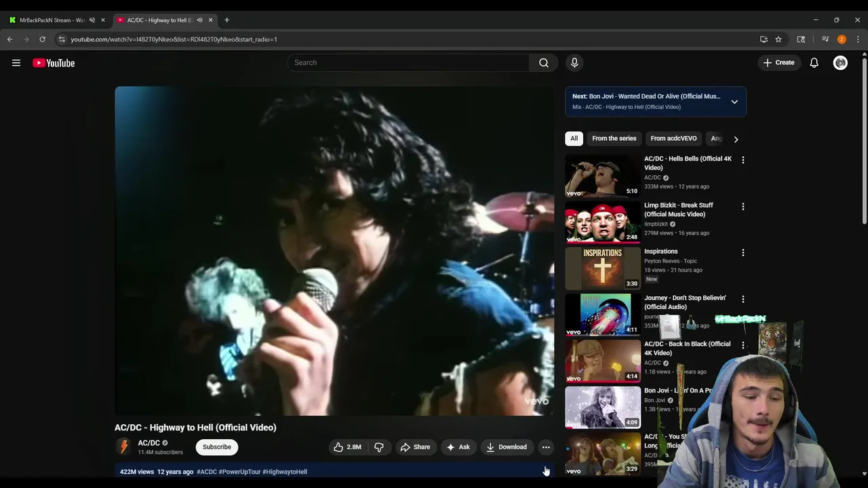The width and height of the screenshot is (868, 488).
Task: Open Hells Bells video thumbnail
Action: 603,176
